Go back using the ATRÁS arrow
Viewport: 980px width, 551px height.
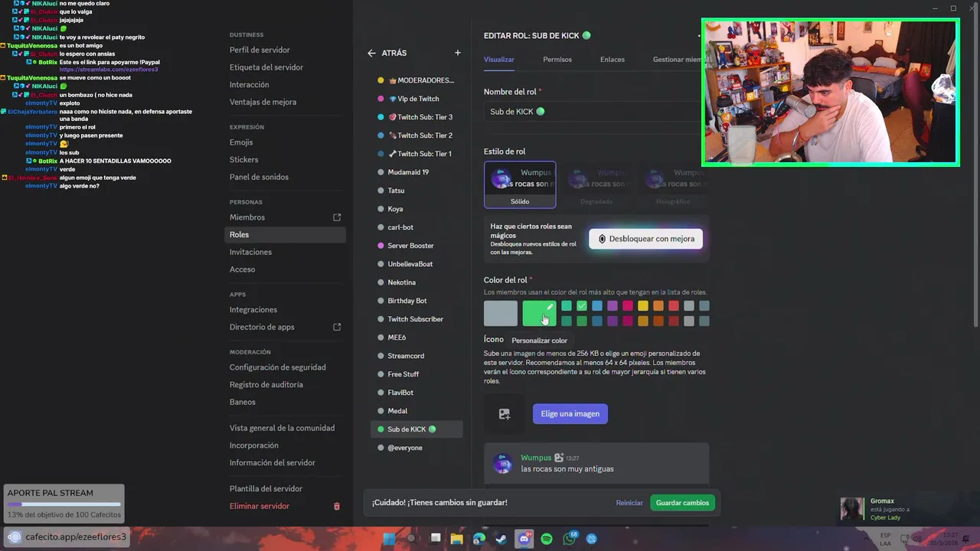[371, 53]
